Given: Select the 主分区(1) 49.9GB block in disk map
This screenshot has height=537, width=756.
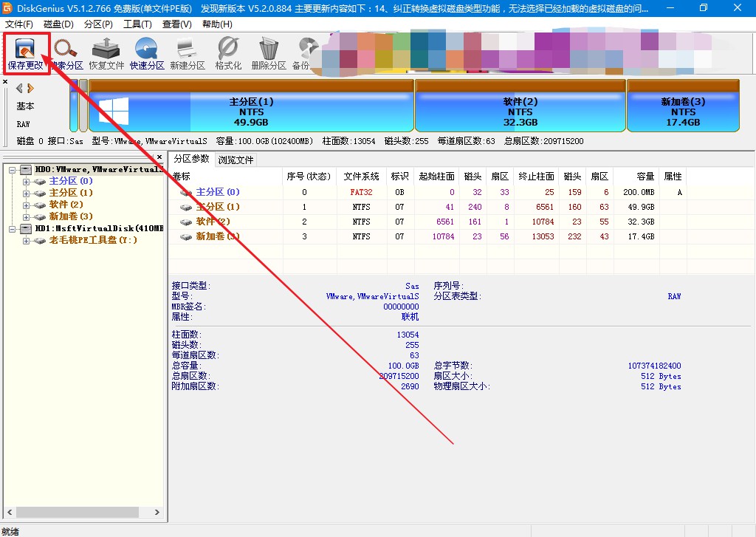Looking at the screenshot, I should click(x=251, y=106).
